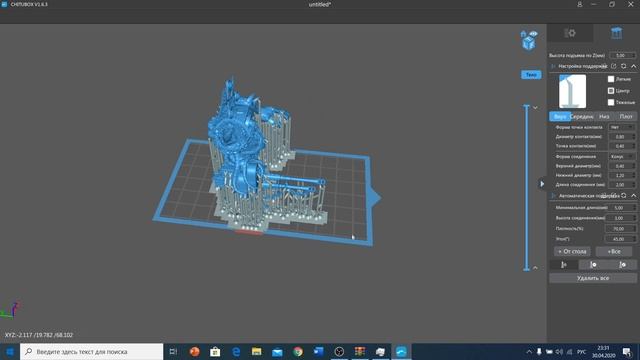
Task: Click the Z lift height input field
Action: click(622, 55)
